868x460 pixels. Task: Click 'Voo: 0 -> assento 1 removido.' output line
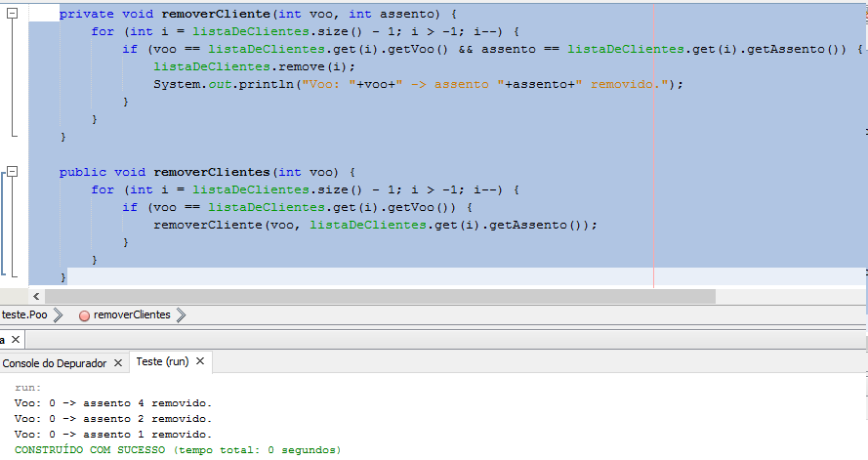(113, 435)
